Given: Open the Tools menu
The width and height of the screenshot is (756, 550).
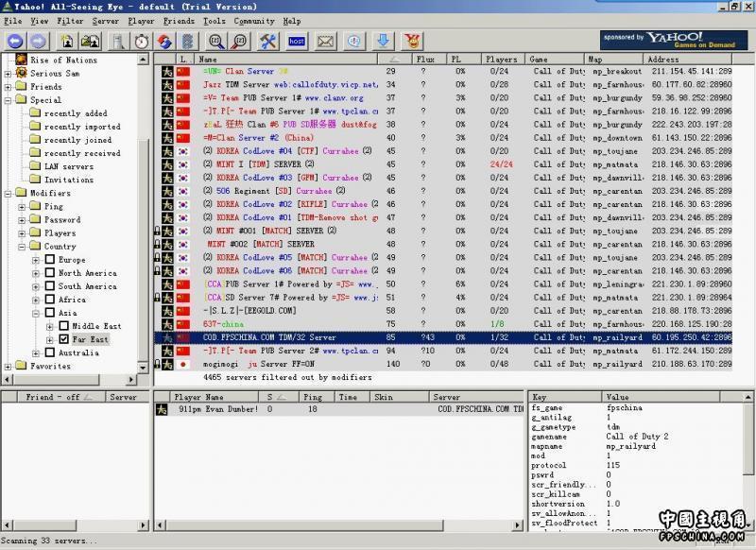Looking at the screenshot, I should 215,21.
